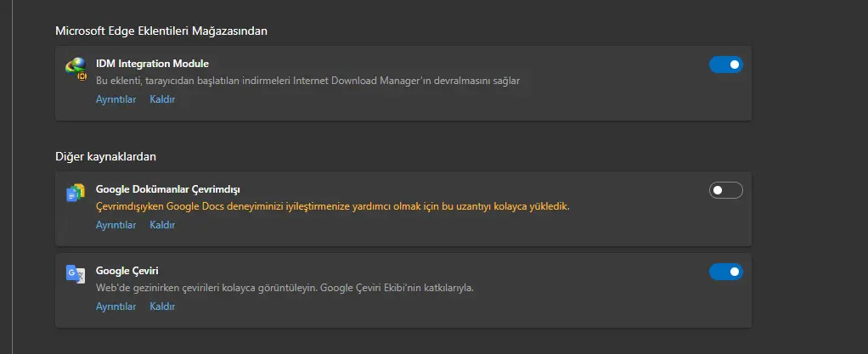The width and height of the screenshot is (868, 354).
Task: Select the Google Dokümanlar Çevrimdışı title
Action: [x=167, y=189]
